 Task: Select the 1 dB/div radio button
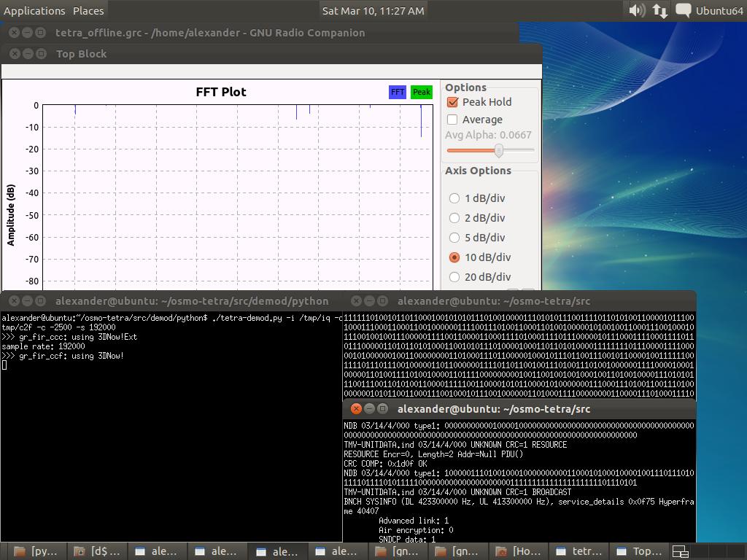pyautogui.click(x=454, y=198)
